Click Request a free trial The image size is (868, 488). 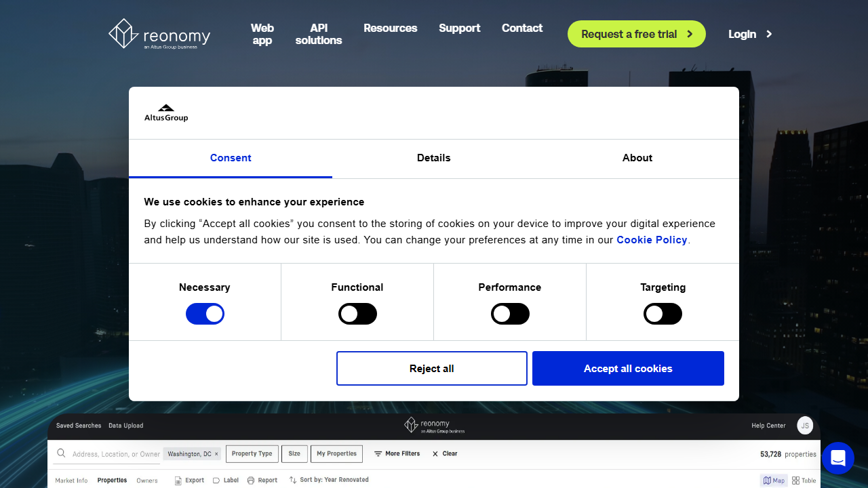click(x=637, y=34)
